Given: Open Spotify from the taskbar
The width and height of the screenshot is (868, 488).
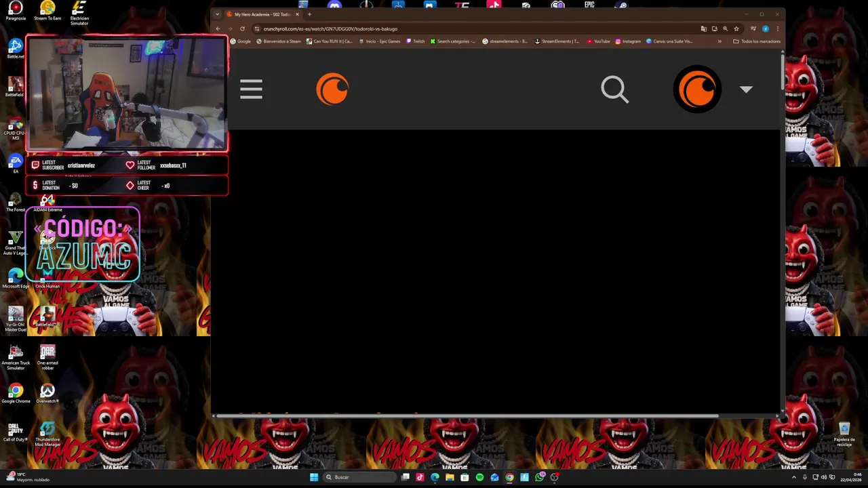Looking at the screenshot, I should click(x=479, y=477).
